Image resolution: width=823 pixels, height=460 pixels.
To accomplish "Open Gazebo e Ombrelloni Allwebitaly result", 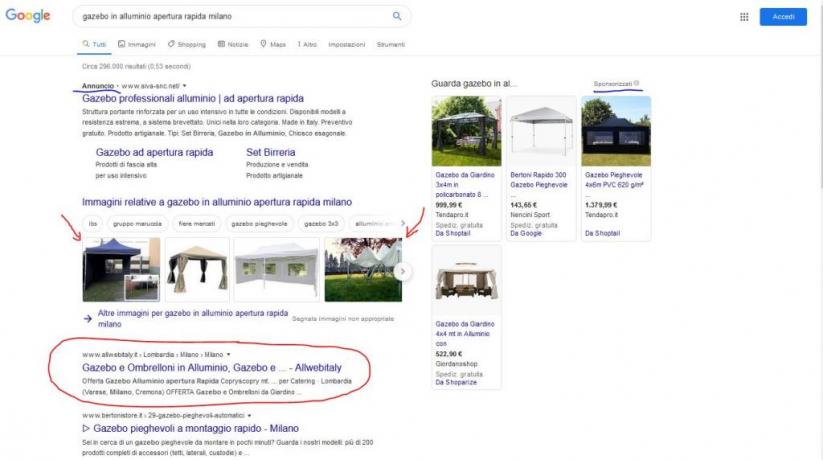I will pyautogui.click(x=212, y=368).
